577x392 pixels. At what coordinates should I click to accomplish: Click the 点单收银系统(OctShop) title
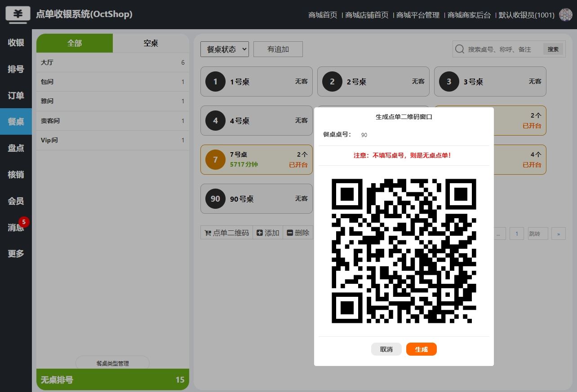[x=84, y=14]
